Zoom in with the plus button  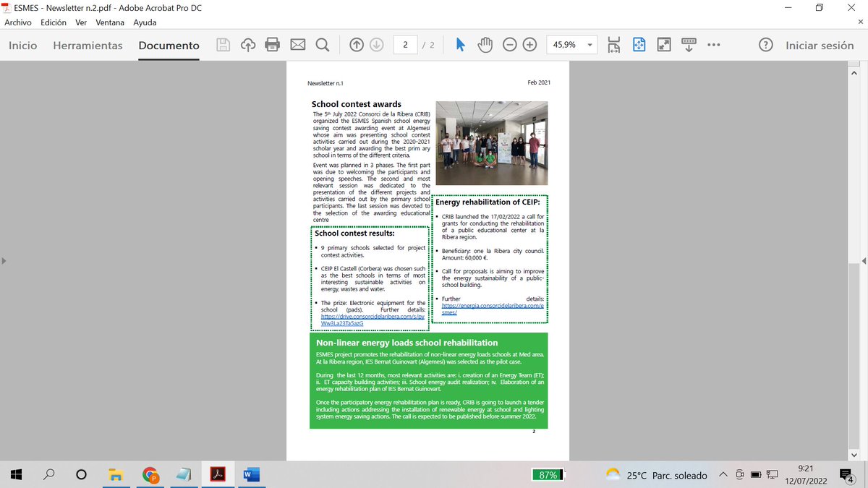point(529,45)
